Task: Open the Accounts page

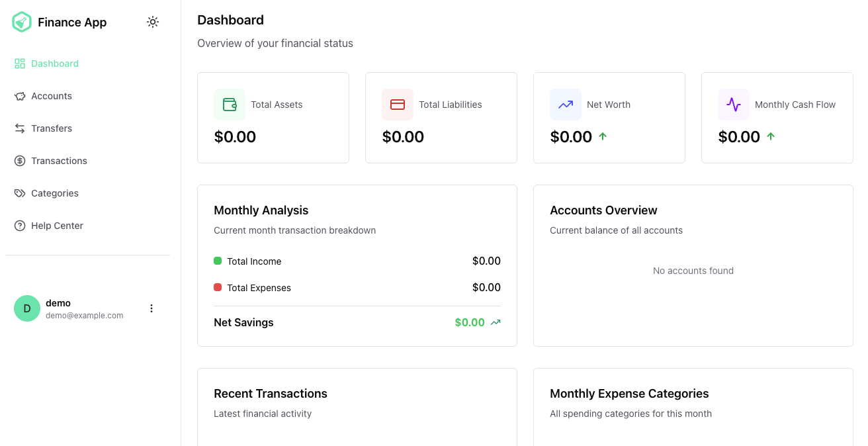Action: (51, 96)
